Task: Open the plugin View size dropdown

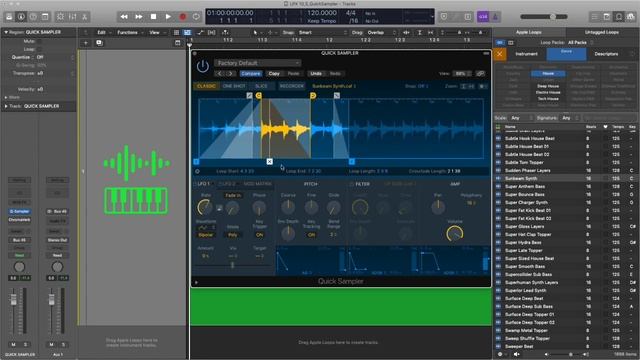Action: 462,73
